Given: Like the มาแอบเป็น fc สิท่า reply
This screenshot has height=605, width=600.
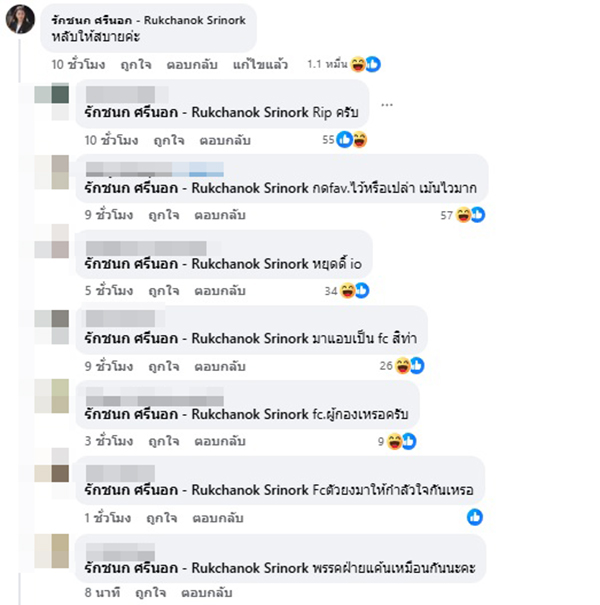Looking at the screenshot, I should (164, 366).
